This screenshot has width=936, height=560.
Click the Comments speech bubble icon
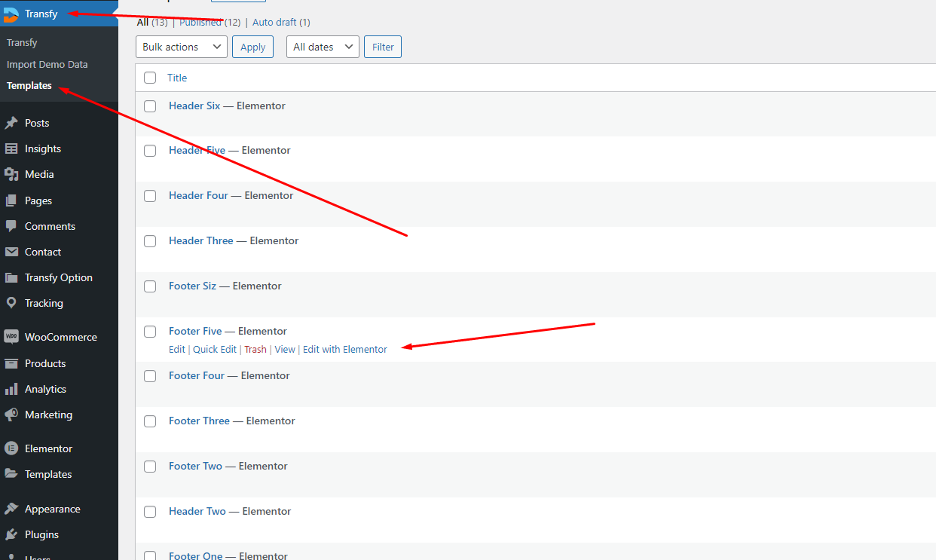[11, 226]
